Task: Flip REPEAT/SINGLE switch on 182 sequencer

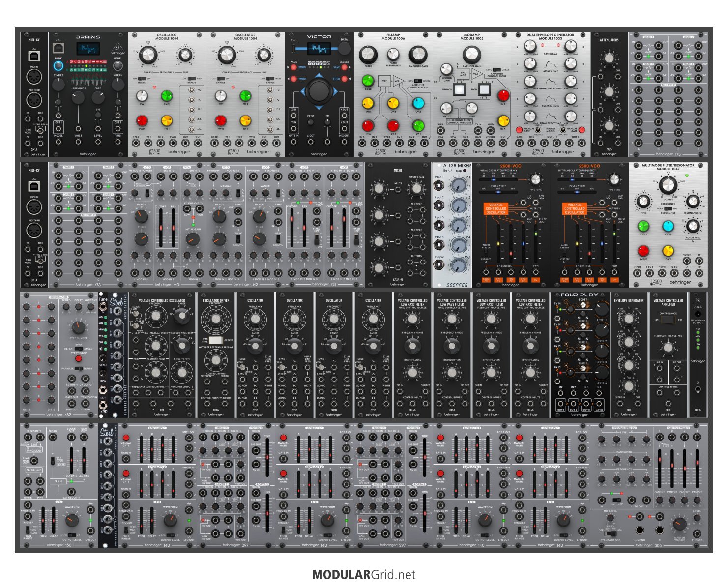Action: point(79,348)
